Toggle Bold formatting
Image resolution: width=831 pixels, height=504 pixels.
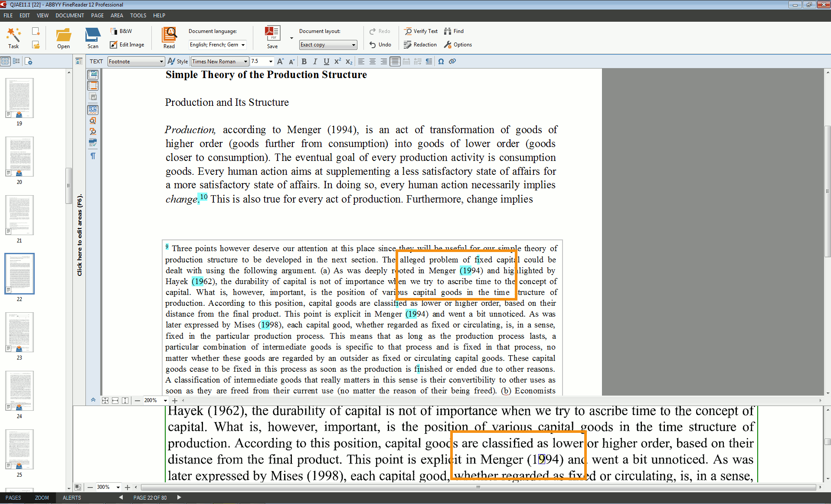click(x=304, y=62)
